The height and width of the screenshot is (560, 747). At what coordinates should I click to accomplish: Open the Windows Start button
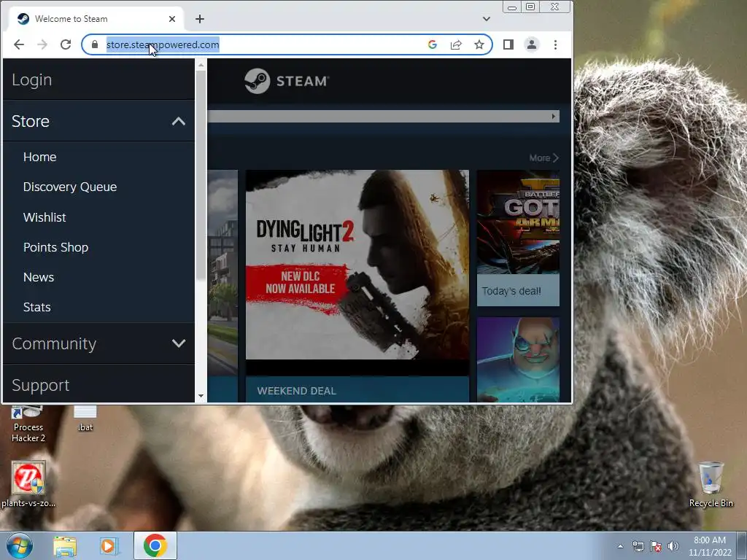click(20, 545)
